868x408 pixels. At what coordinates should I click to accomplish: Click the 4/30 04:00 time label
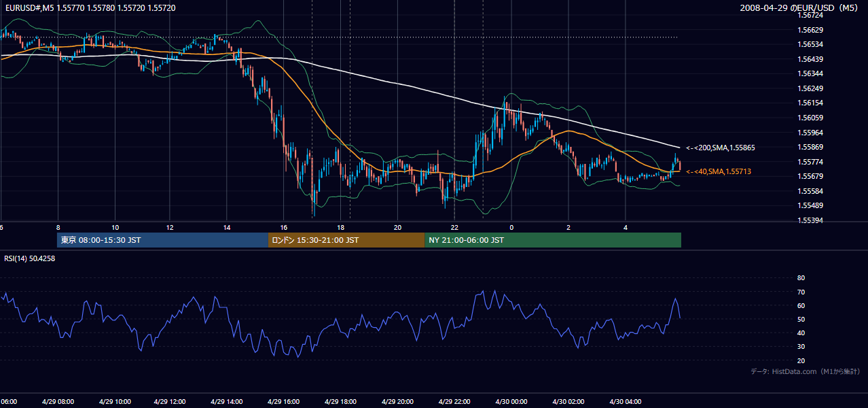pos(625,401)
